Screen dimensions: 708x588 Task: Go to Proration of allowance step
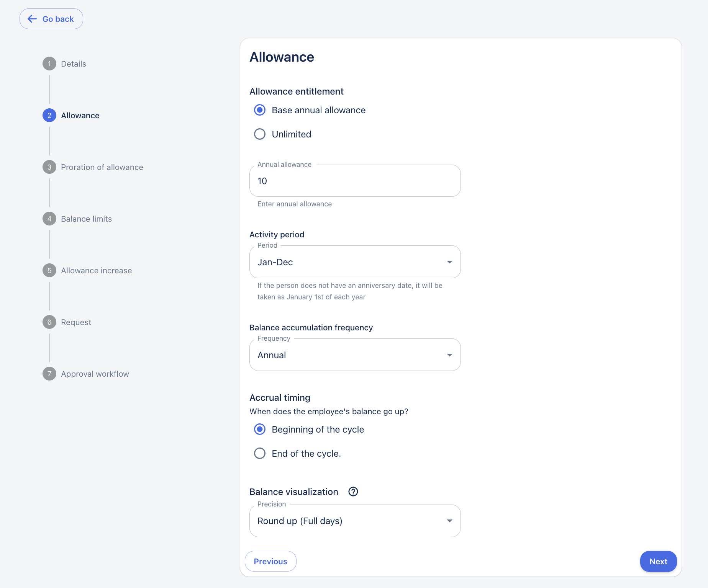[102, 167]
